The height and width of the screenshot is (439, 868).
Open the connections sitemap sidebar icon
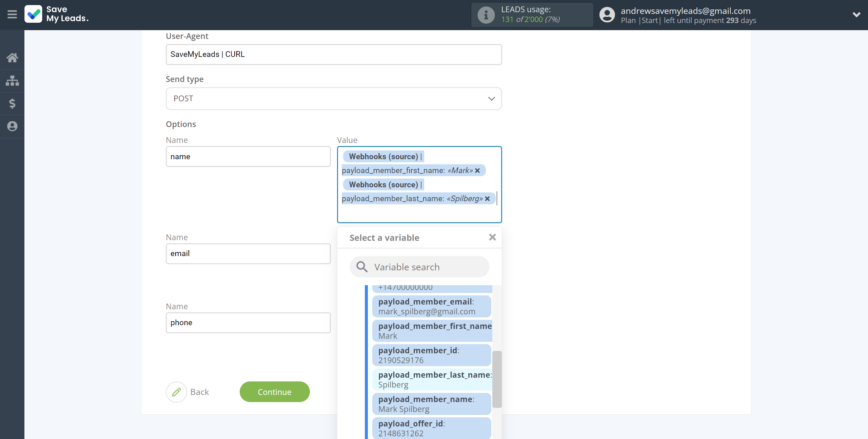pos(12,81)
